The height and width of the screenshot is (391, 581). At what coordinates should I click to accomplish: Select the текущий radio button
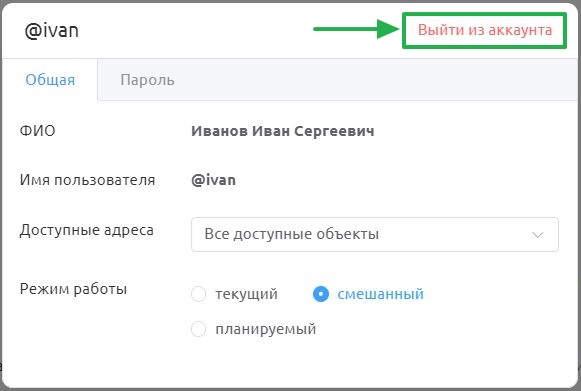(x=198, y=294)
